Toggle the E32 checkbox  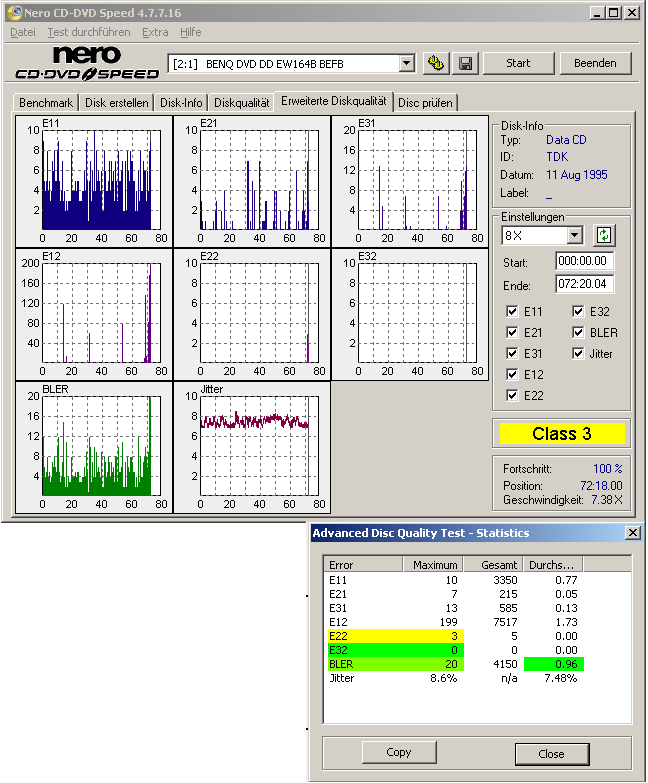pyautogui.click(x=578, y=311)
